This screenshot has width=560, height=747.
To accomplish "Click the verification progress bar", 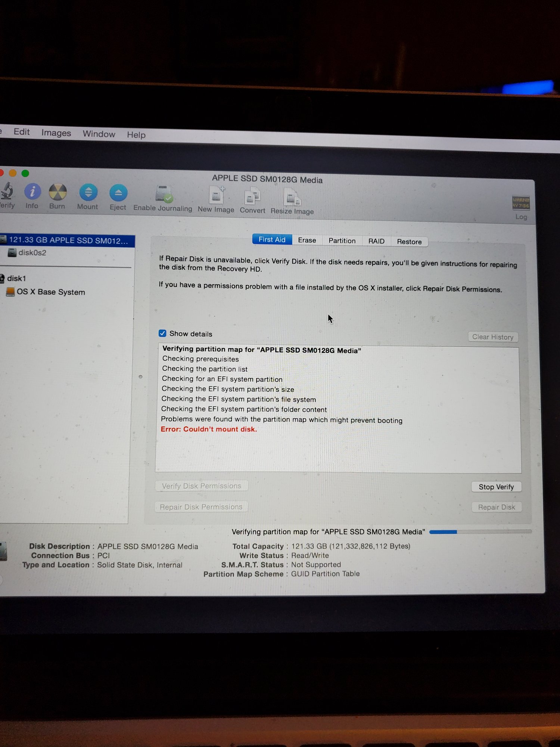I will click(x=480, y=531).
